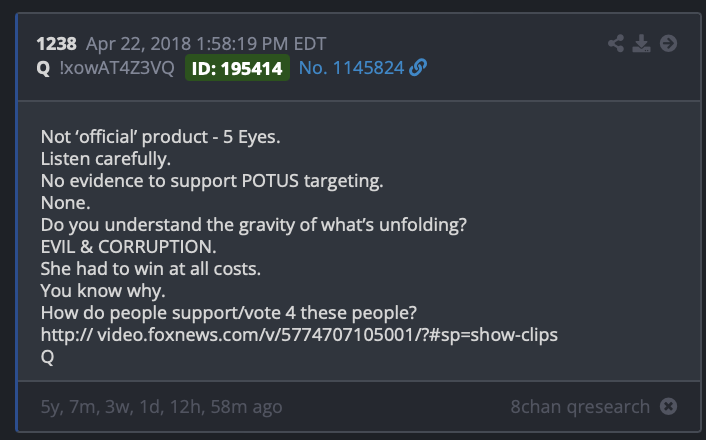Screen dimensions: 706x440
Task: Click 'Do you understand the gravity' line
Action: click(253, 225)
